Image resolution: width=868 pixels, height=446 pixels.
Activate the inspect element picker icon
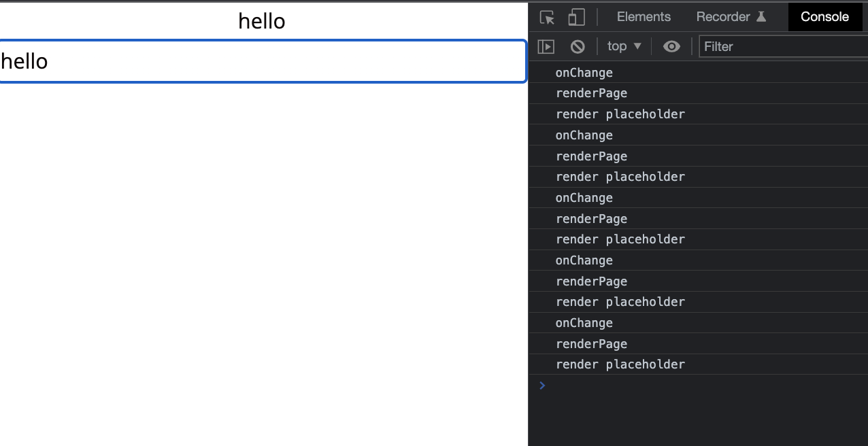pos(547,17)
